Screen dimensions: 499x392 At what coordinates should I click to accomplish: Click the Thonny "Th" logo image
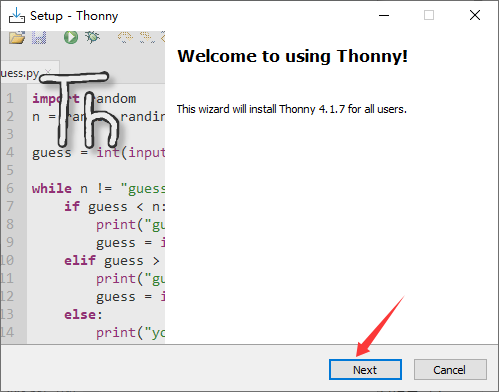[79, 109]
